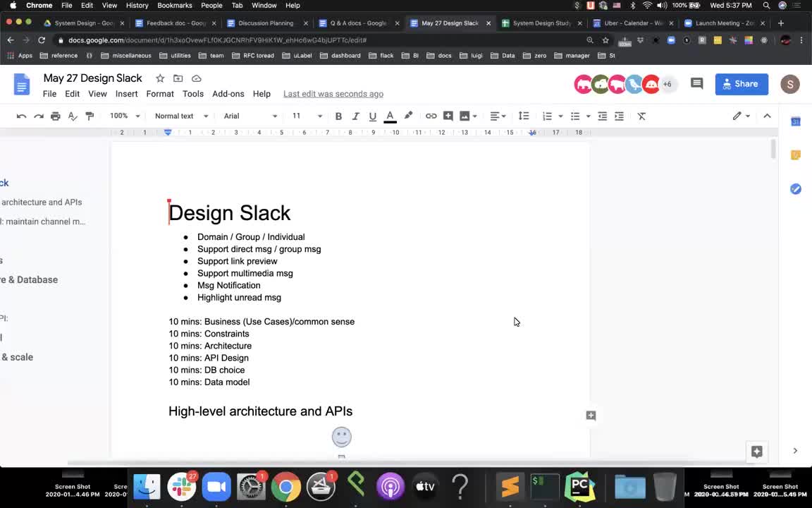Open the zoom 100% dropdown
The height and width of the screenshot is (508, 812).
point(125,116)
